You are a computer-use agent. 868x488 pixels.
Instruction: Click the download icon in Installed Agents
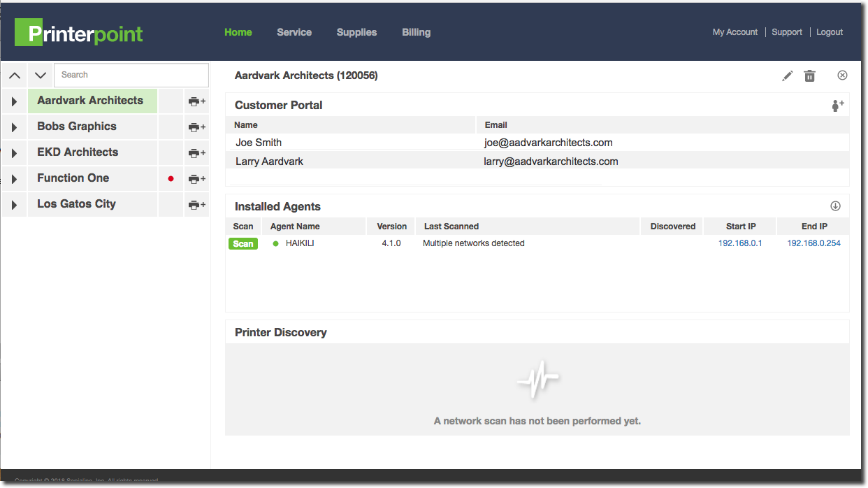click(835, 206)
